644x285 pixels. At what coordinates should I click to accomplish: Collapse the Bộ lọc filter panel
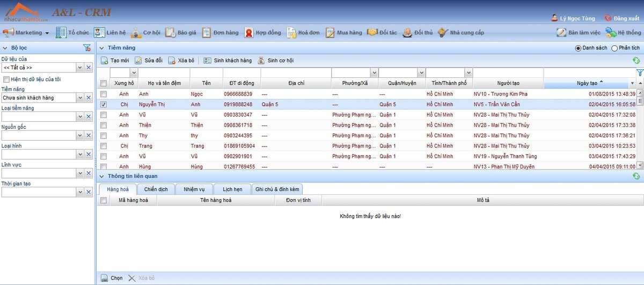[x=5, y=48]
